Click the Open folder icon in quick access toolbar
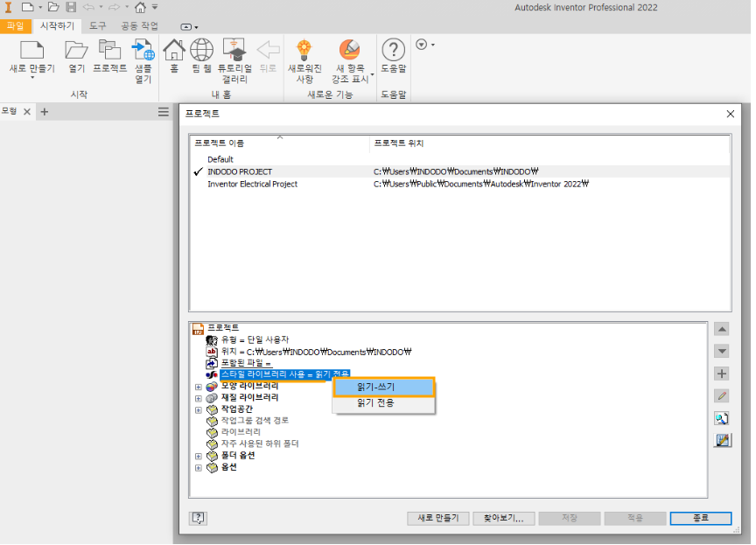The width and height of the screenshot is (756, 545). [x=53, y=7]
